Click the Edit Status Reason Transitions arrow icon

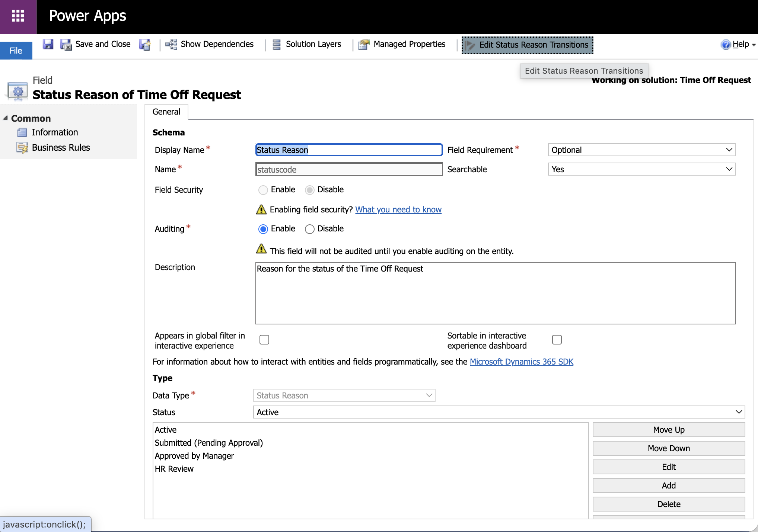[x=471, y=45]
